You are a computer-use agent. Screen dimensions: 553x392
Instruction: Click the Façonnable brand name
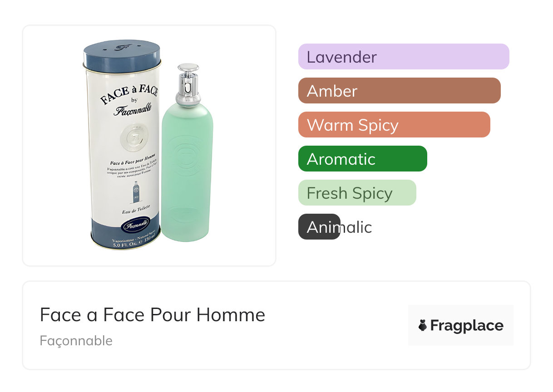(x=76, y=340)
